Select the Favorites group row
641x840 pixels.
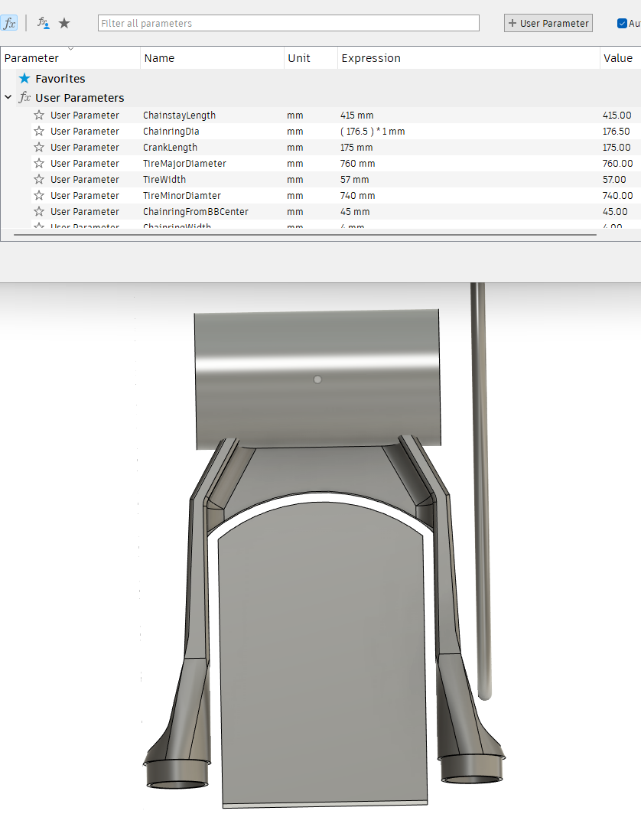60,79
